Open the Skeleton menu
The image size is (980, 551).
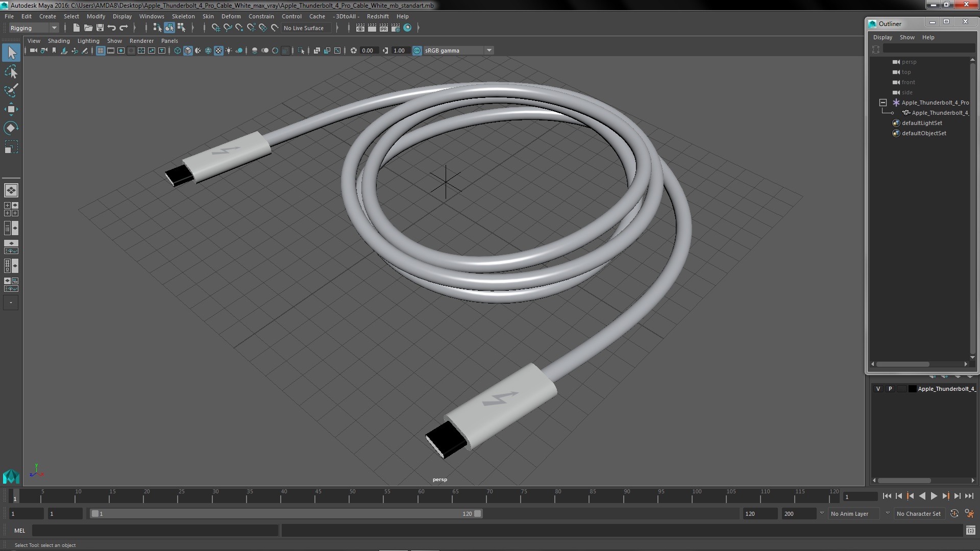pyautogui.click(x=183, y=16)
